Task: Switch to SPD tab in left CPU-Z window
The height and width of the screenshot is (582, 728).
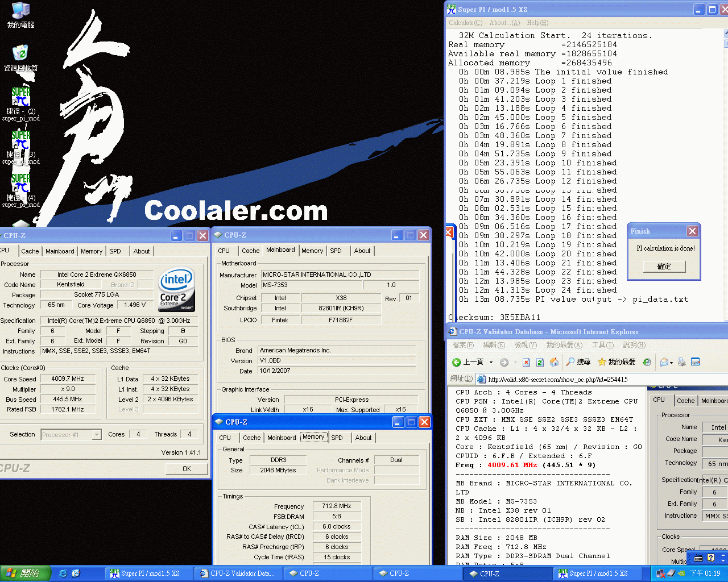Action: 115,251
